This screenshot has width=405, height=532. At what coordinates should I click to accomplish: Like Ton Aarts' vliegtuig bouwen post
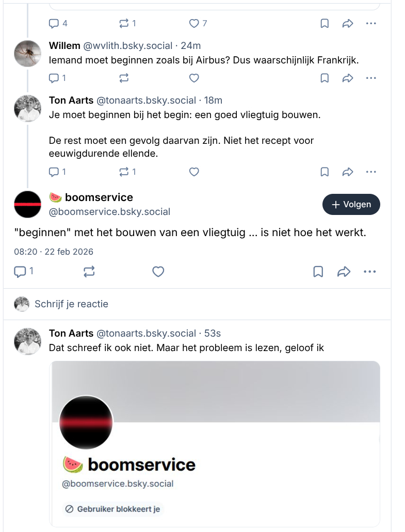194,172
